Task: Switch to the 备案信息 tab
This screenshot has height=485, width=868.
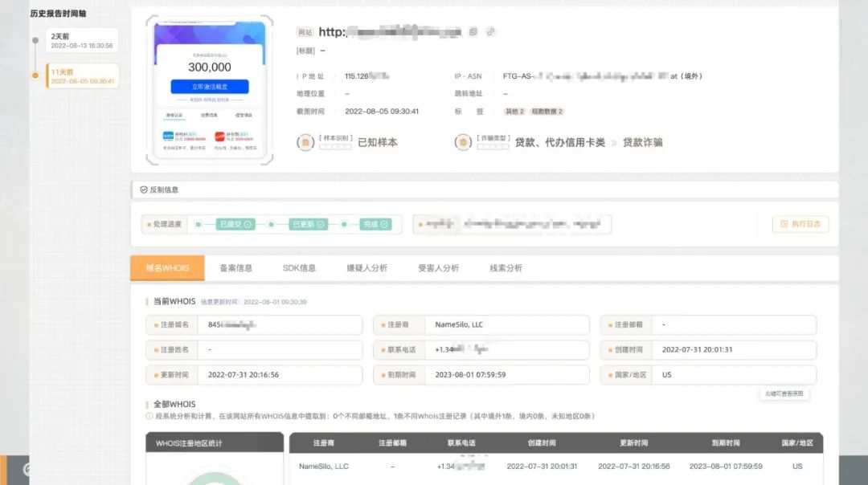Action: 235,268
